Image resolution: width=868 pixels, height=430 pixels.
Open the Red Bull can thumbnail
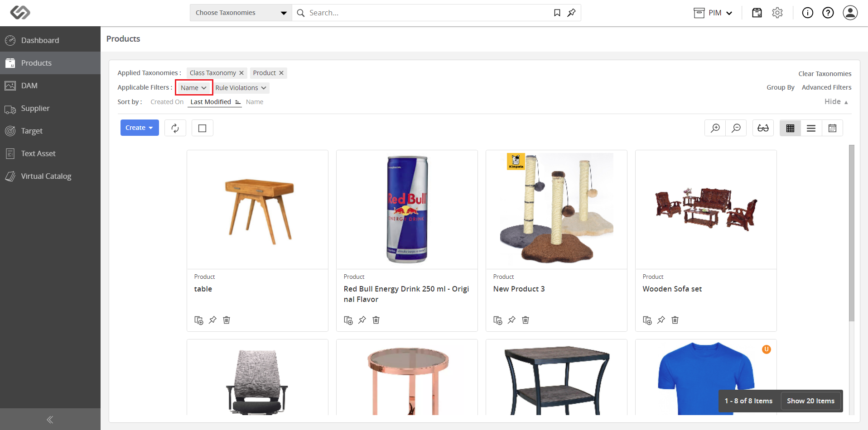pyautogui.click(x=407, y=210)
